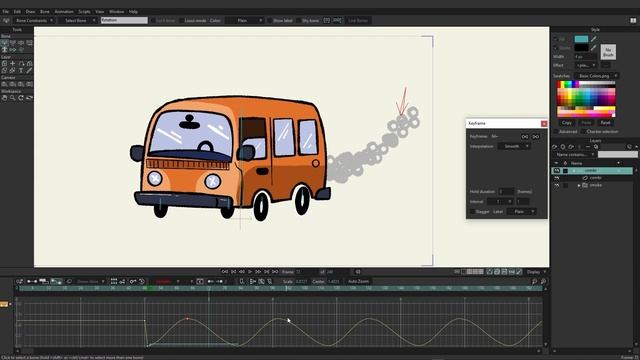Select the T-shaped text layer tool
Screen dimensions: 640x360
coord(21,71)
